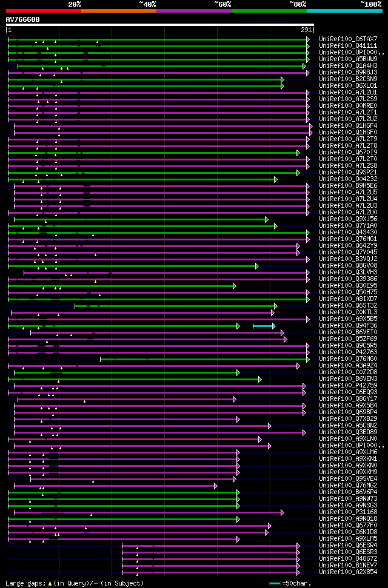Open hit UniRef100_Q76MG1
This screenshot has height=588, width=388.
point(348,239)
